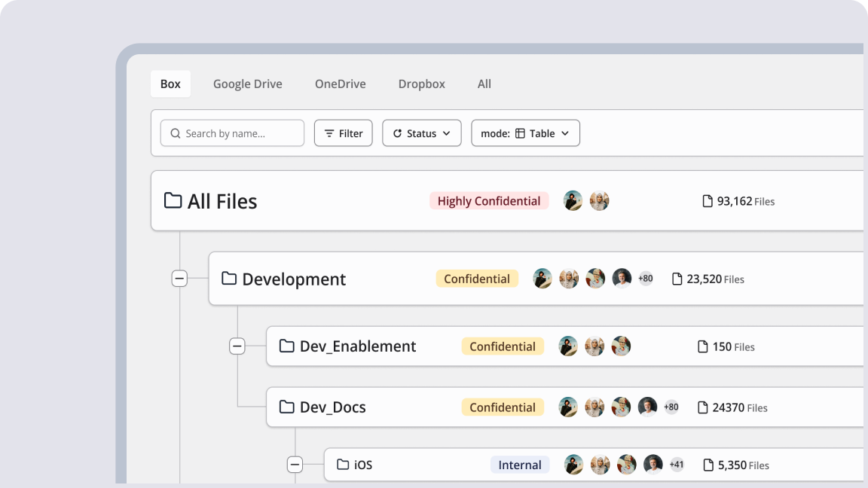Image resolution: width=868 pixels, height=488 pixels.
Task: Click first avatar in All Files row
Action: point(573,201)
